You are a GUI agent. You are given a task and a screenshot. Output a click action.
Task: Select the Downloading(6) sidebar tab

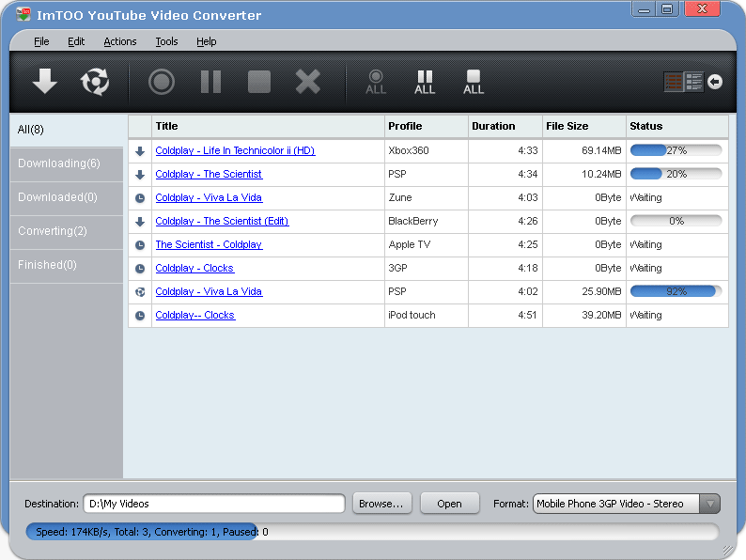[x=67, y=163]
